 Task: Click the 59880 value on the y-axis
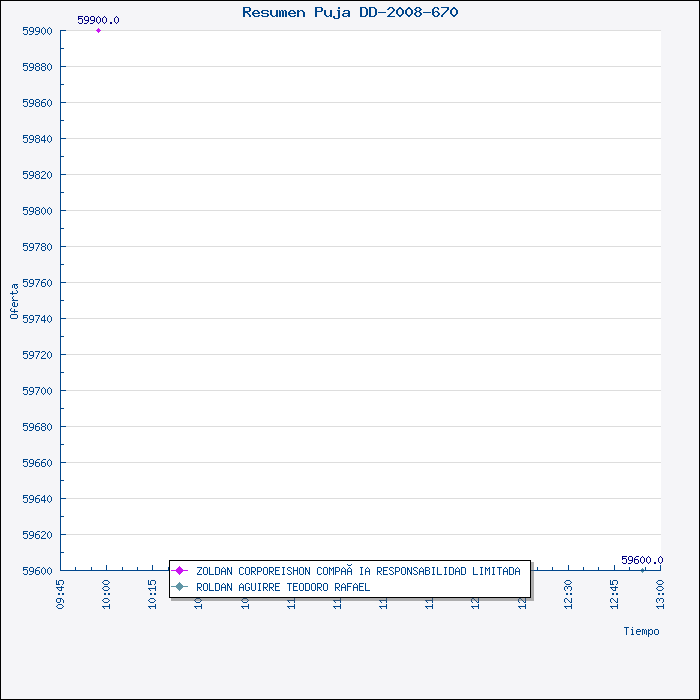(37, 67)
